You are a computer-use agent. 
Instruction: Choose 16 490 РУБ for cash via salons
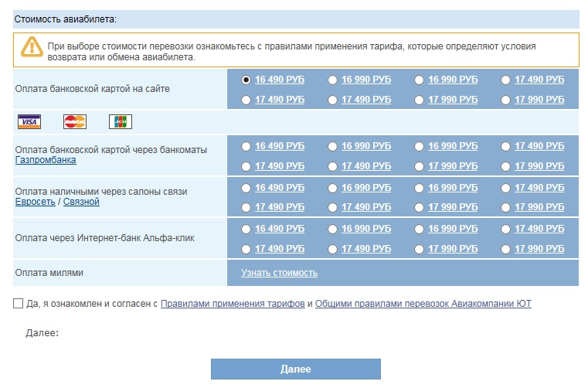tap(246, 188)
